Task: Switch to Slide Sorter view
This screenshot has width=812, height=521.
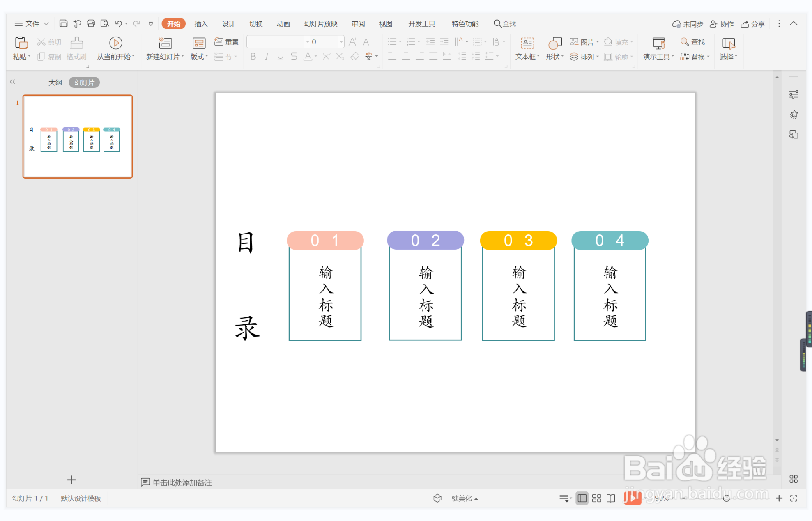Action: coord(596,498)
